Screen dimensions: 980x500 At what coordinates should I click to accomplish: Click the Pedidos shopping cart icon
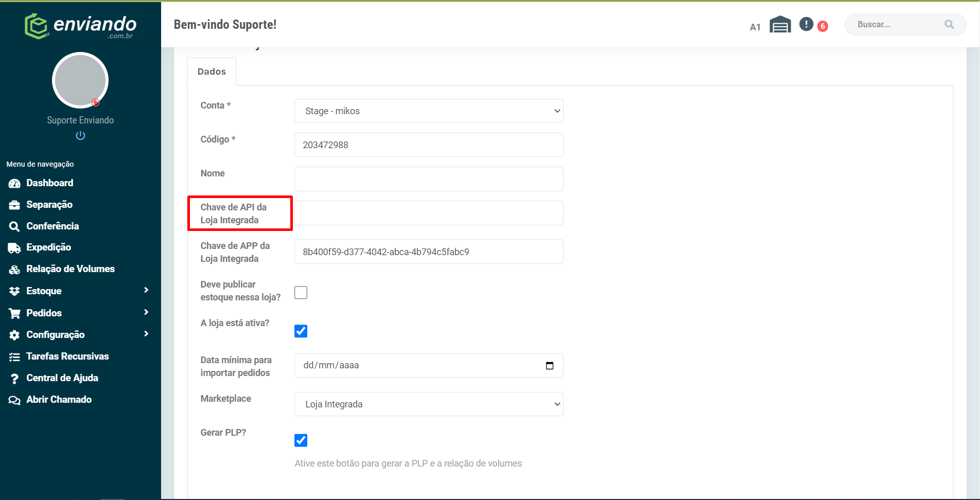pyautogui.click(x=14, y=313)
